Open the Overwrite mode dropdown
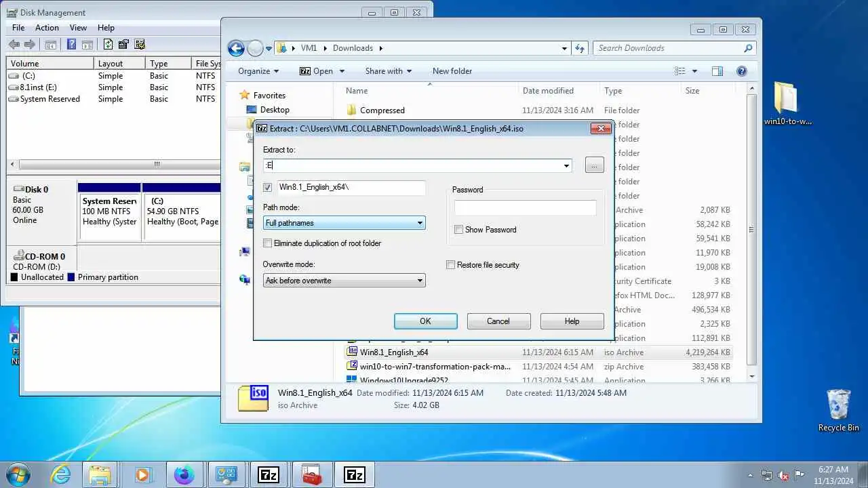This screenshot has height=488, width=868. tap(420, 281)
